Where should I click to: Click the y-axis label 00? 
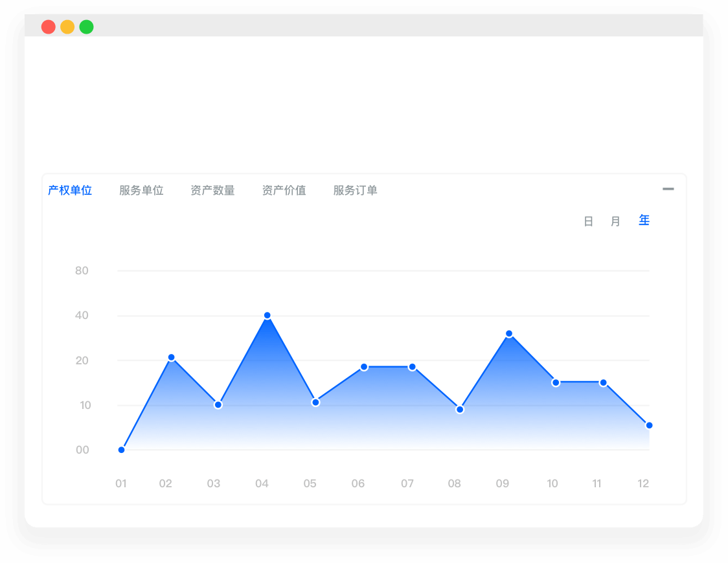82,450
